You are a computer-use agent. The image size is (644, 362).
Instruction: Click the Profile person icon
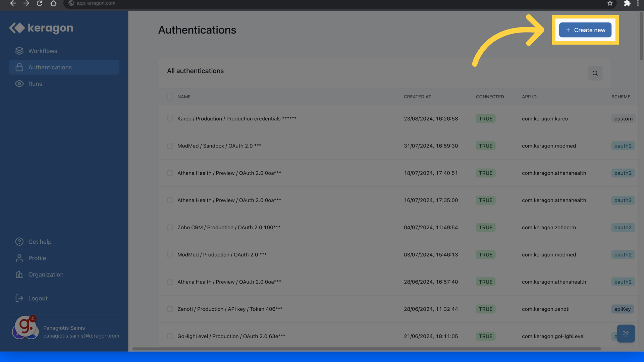click(x=19, y=258)
